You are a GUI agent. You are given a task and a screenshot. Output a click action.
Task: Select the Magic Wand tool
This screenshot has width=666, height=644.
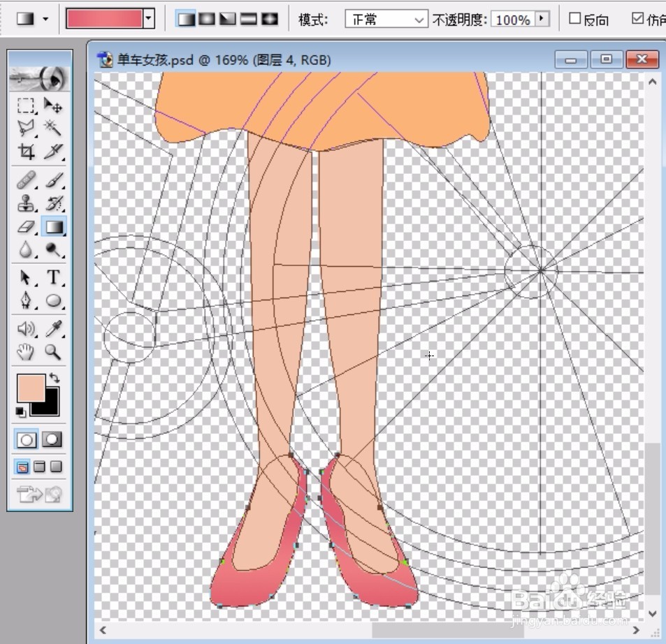(53, 128)
